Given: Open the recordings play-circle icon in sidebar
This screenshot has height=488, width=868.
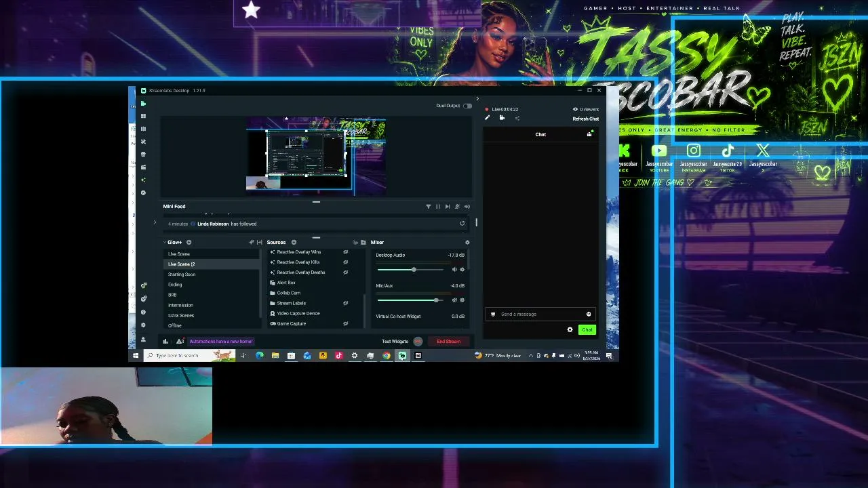Looking at the screenshot, I should [x=143, y=192].
